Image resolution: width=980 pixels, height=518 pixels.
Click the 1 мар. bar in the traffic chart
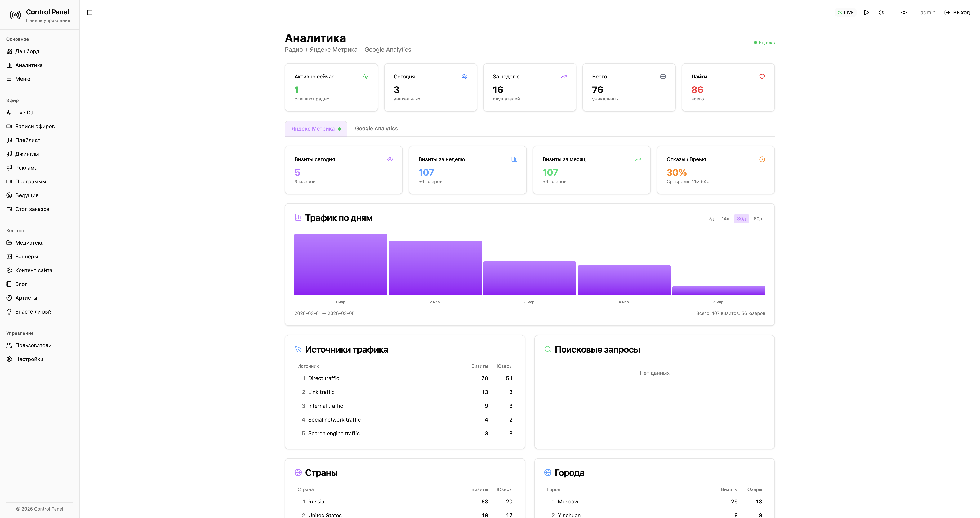[341, 264]
